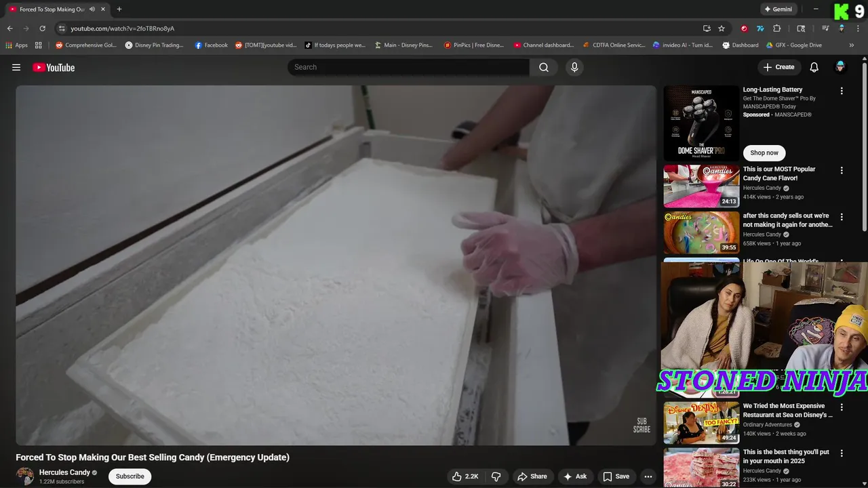Open the Comprehensive Gol... bookmark
Image resolution: width=868 pixels, height=488 pixels.
click(86, 45)
